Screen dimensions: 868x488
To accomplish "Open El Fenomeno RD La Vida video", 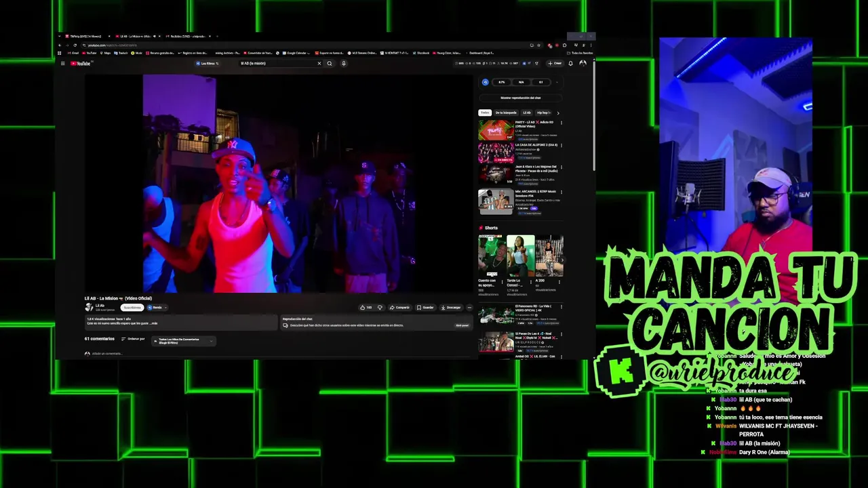I will click(x=496, y=315).
